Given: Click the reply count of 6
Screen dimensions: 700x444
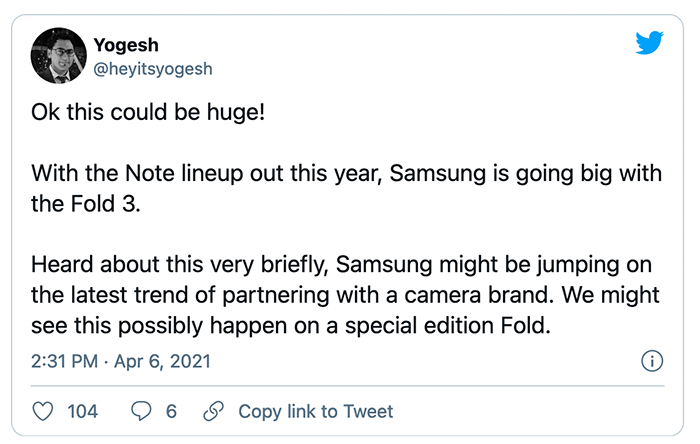Looking at the screenshot, I should 171,411.
